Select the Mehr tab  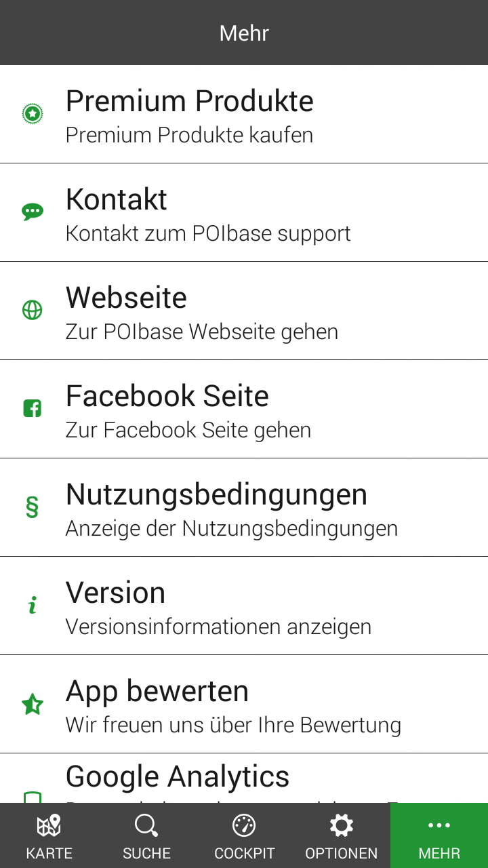pos(439,836)
